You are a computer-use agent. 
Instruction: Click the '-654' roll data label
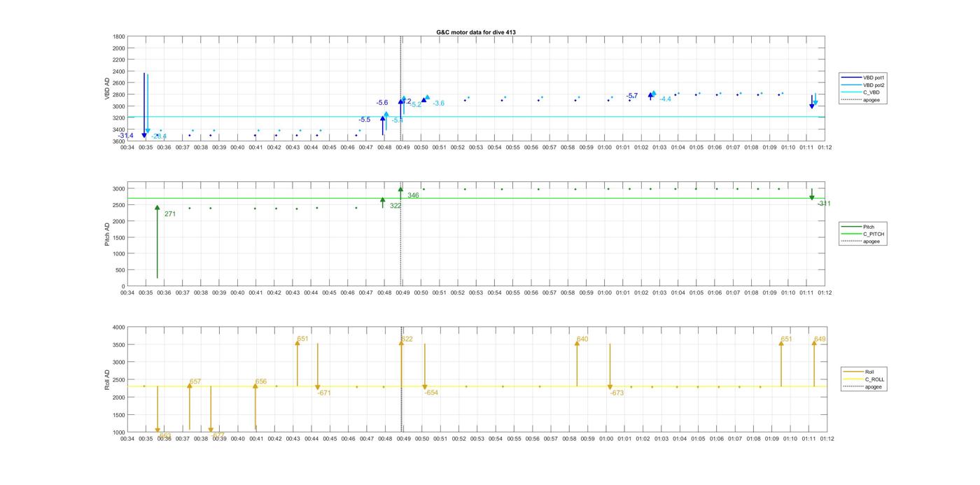(431, 393)
